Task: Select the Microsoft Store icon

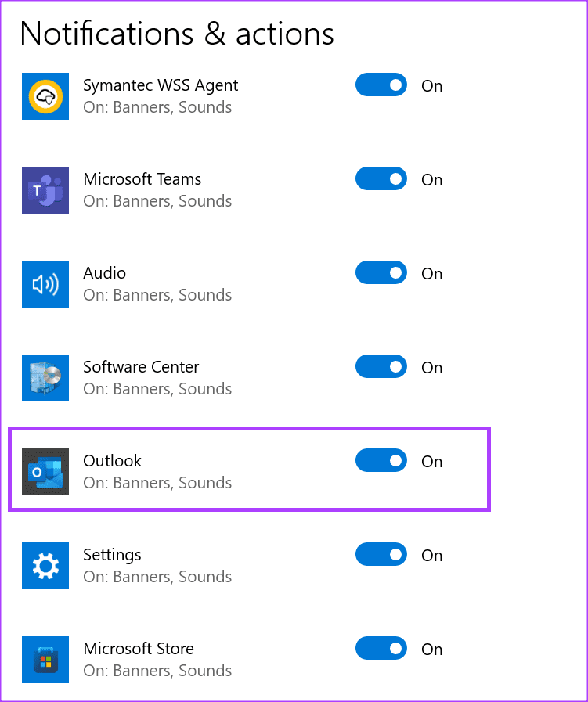Action: [x=45, y=660]
